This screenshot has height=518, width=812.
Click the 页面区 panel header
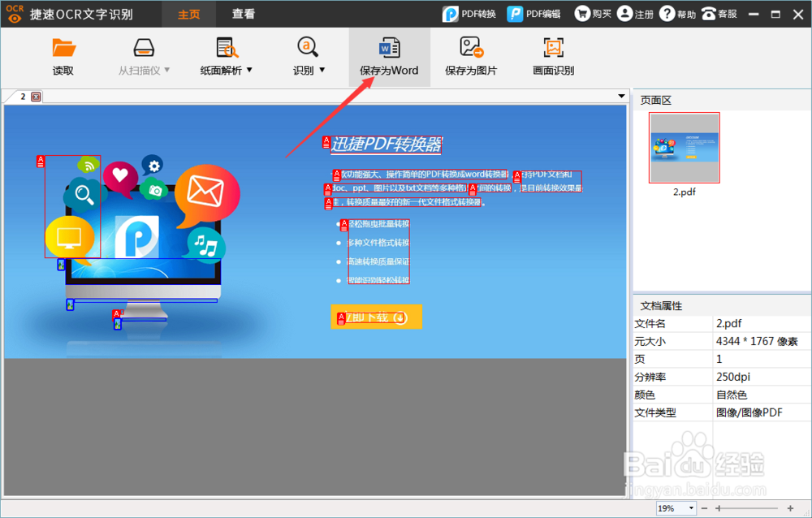point(655,101)
